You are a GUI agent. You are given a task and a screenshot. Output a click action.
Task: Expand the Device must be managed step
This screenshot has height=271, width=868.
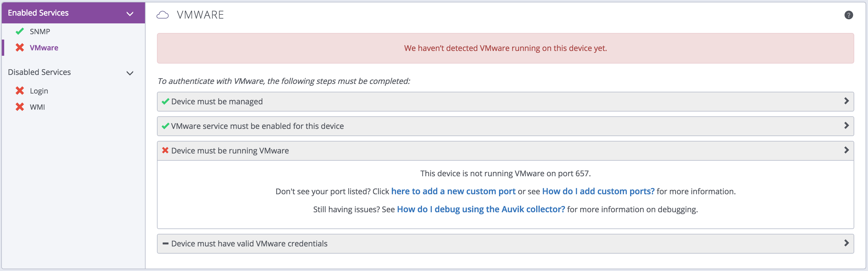pyautogui.click(x=846, y=101)
